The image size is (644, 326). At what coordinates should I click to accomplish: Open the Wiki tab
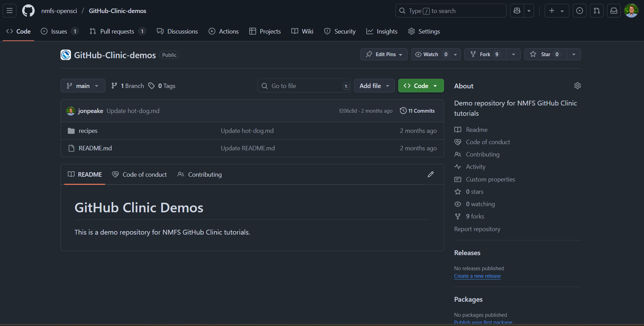(302, 31)
